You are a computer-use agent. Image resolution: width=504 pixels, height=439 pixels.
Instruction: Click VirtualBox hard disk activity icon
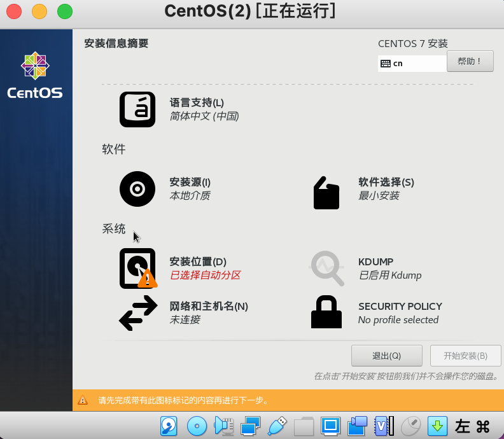(169, 426)
